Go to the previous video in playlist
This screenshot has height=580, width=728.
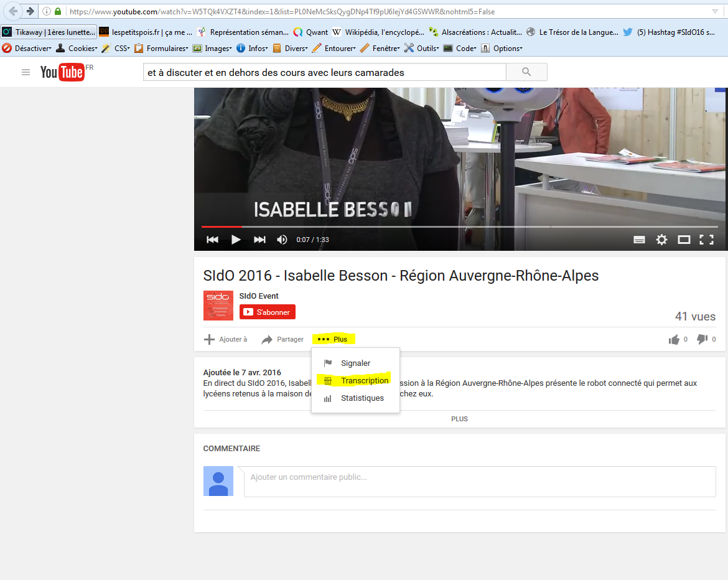coord(213,240)
